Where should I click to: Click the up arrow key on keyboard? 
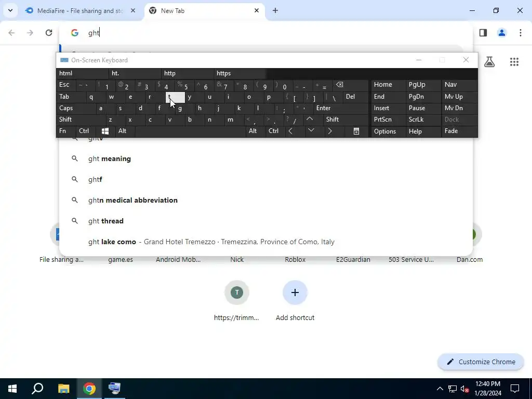310,119
